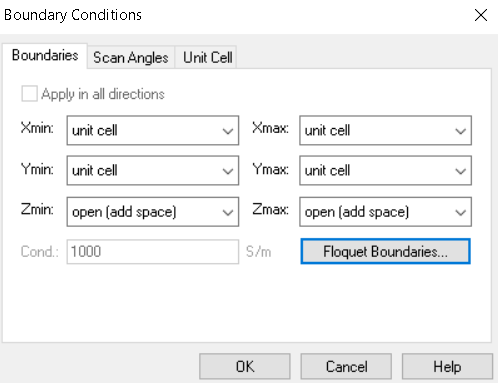Open the Floquet Boundaries settings
This screenshot has width=498, height=383.
(385, 251)
